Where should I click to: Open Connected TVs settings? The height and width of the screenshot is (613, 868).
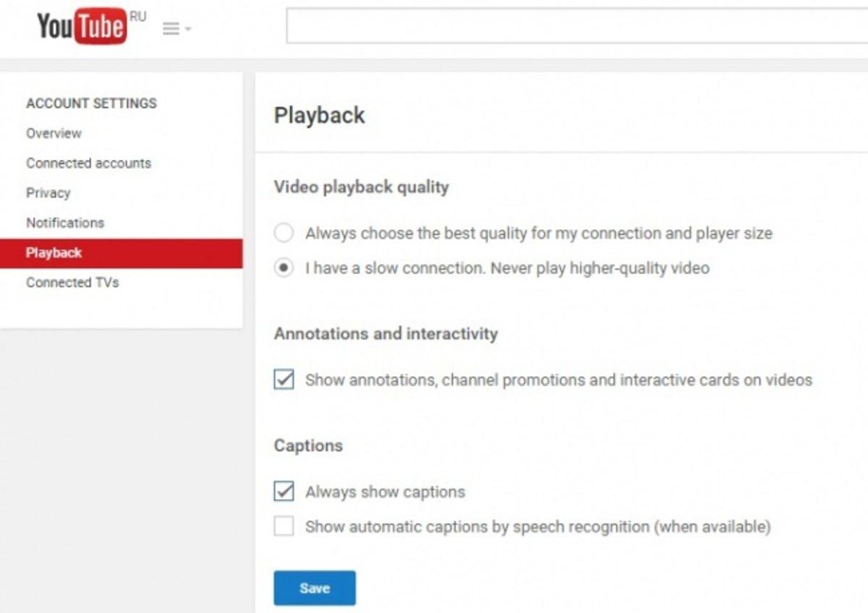click(x=72, y=283)
